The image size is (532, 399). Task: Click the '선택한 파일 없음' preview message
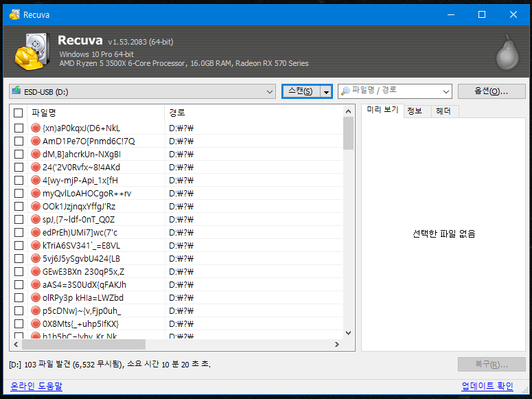(x=443, y=233)
